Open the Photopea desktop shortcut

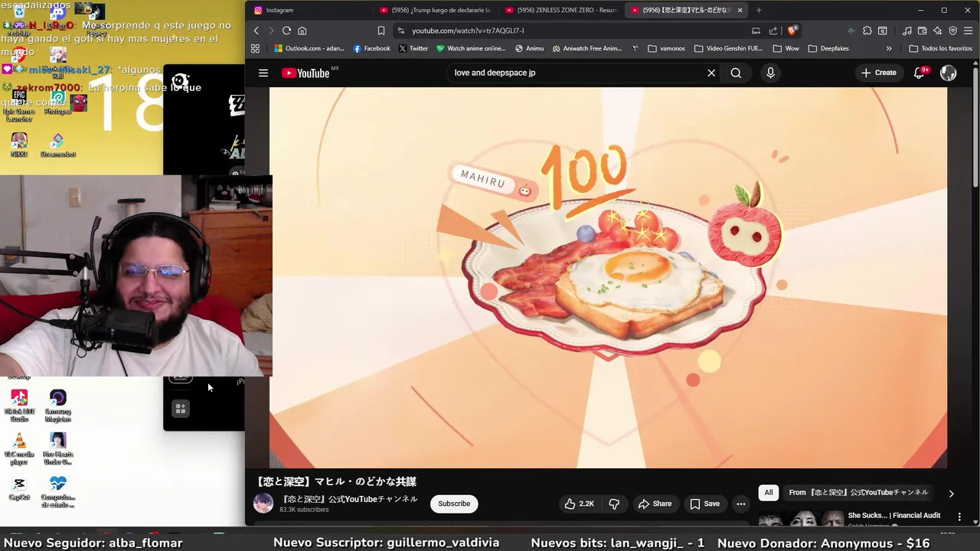[58, 102]
